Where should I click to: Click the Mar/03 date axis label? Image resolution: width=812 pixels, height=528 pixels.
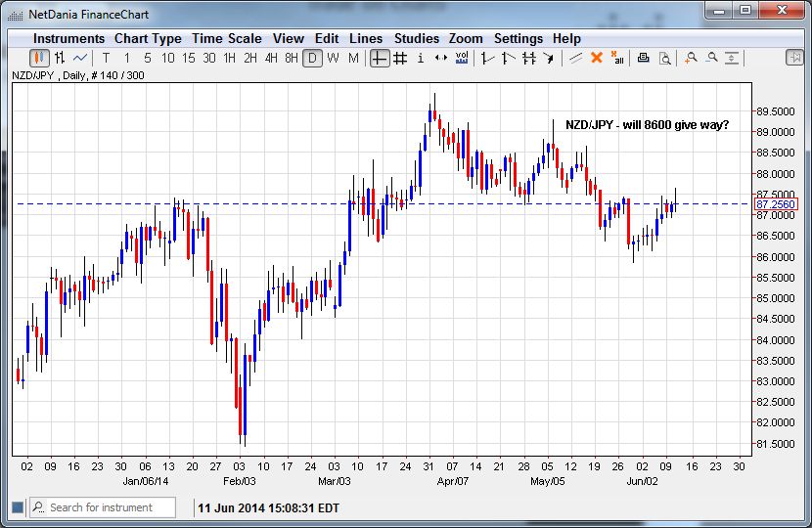(x=334, y=481)
